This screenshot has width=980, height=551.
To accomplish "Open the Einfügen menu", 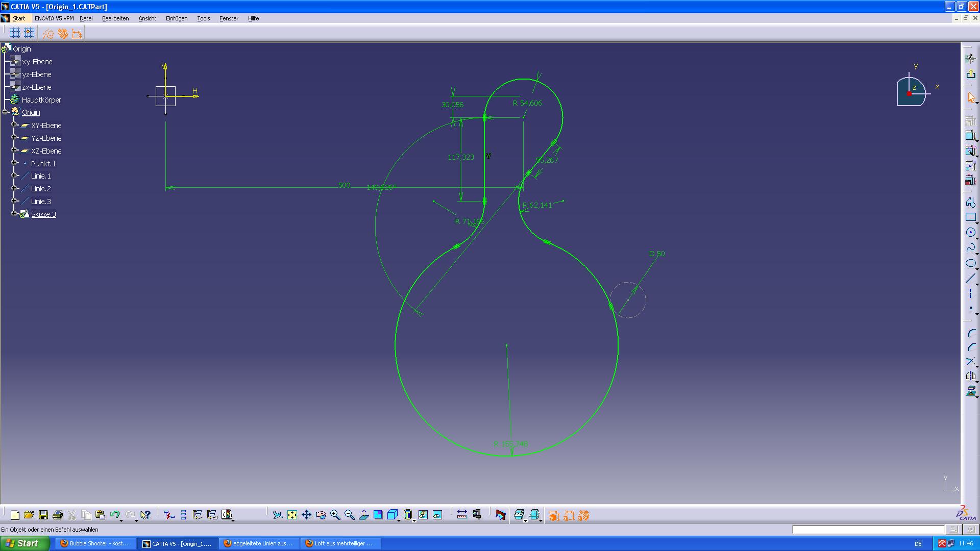I will [177, 18].
